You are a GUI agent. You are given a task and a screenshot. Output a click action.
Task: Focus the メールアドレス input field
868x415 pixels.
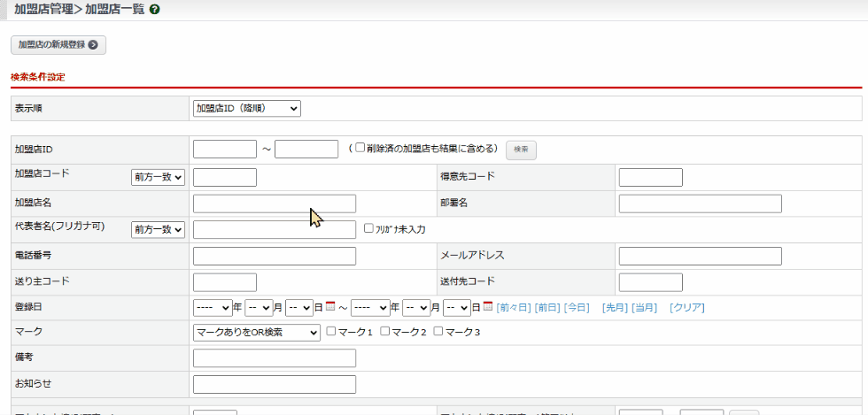(700, 257)
